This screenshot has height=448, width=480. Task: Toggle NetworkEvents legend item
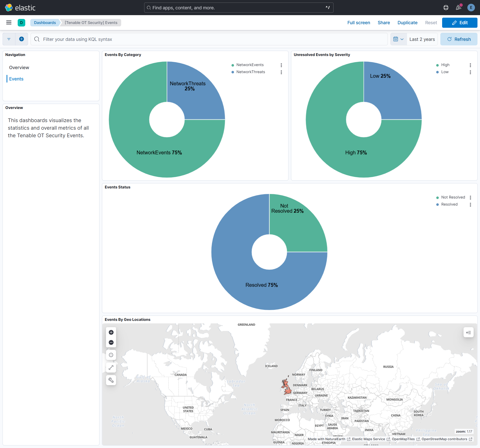(250, 65)
